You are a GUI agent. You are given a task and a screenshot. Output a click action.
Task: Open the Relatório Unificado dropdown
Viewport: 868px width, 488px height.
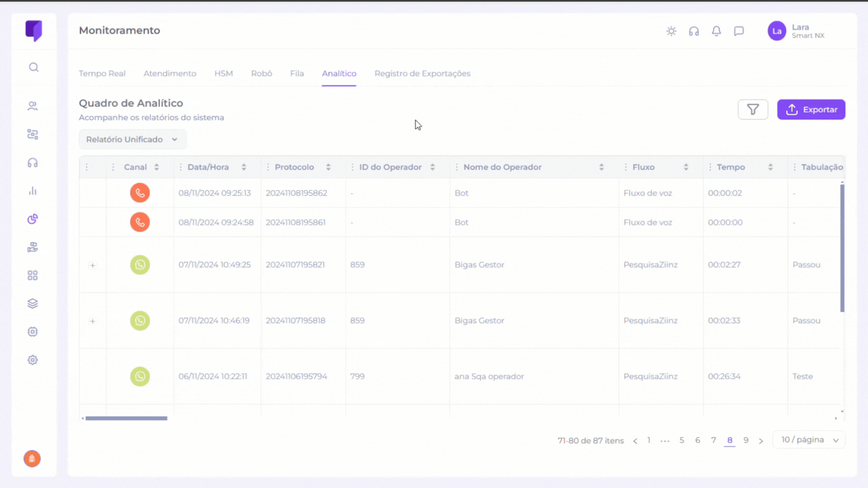(x=132, y=140)
